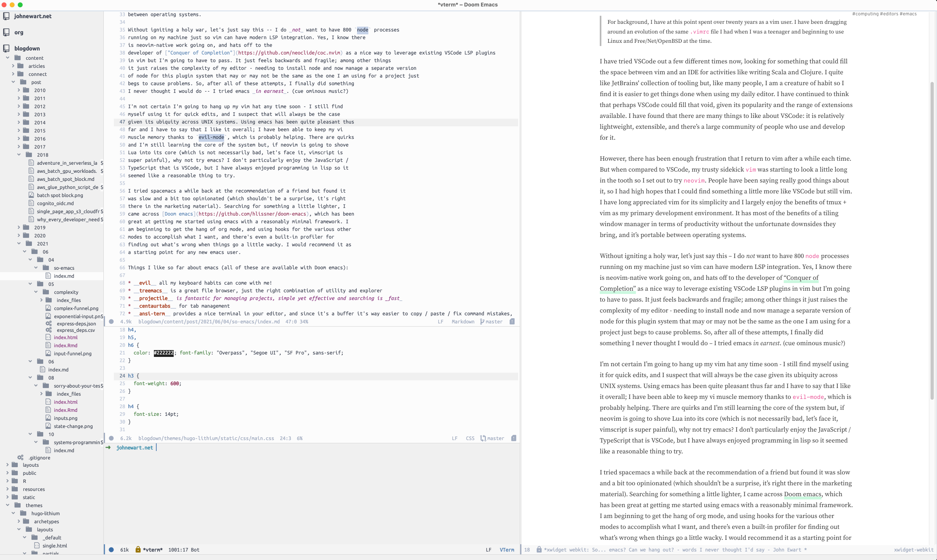Click the doom-emacs GitHub URL in markdown
Viewport: 937px width, 560px height.
tap(252, 214)
